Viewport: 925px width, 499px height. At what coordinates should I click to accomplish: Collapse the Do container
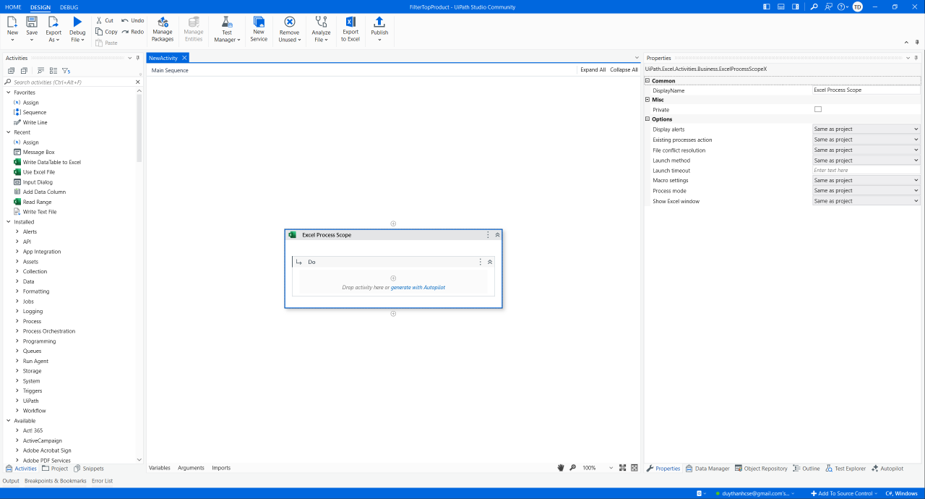tap(490, 262)
